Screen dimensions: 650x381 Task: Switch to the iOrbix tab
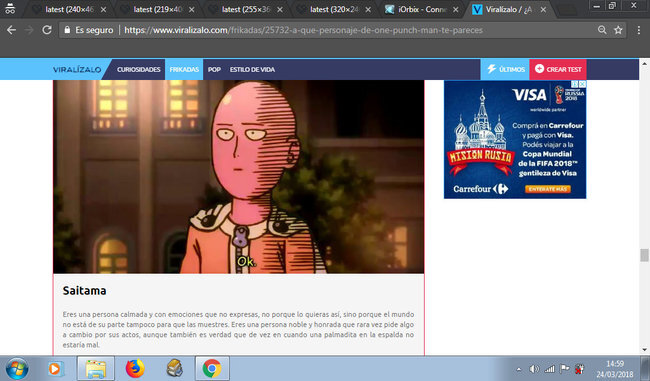tap(422, 9)
